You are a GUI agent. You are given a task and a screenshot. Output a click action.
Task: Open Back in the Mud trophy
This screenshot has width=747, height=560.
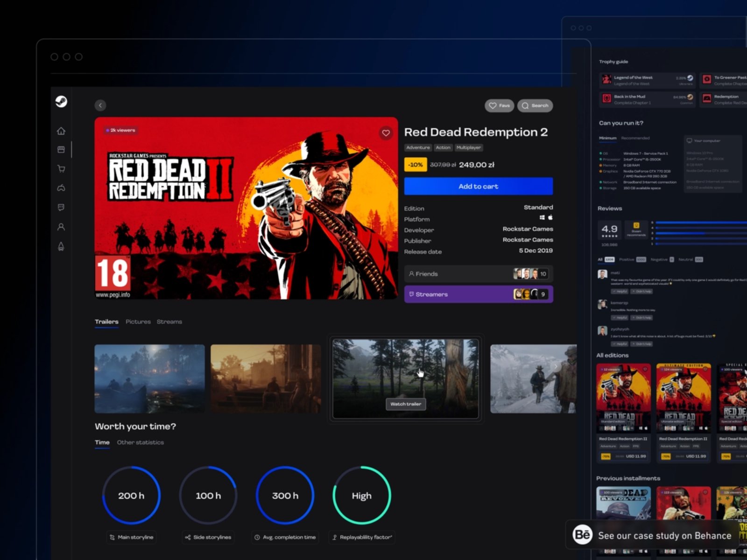point(647,99)
